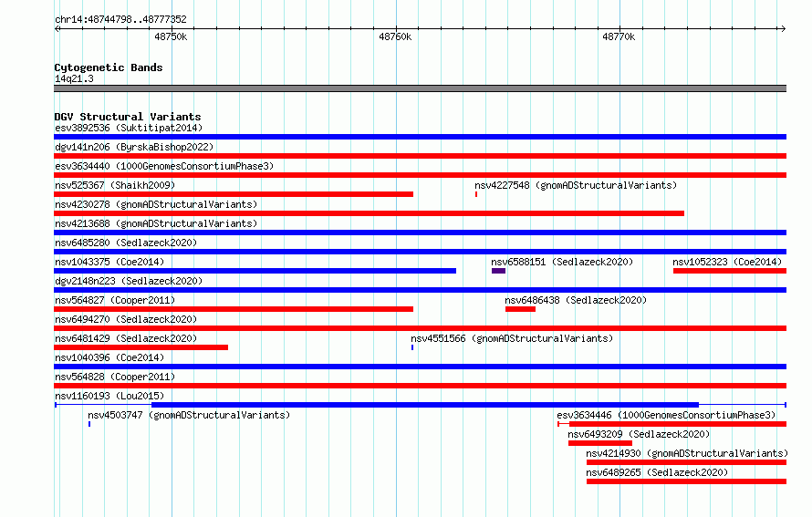This screenshot has height=517, width=812.
Task: Click the 48760k ruler position label
Action: click(395, 36)
